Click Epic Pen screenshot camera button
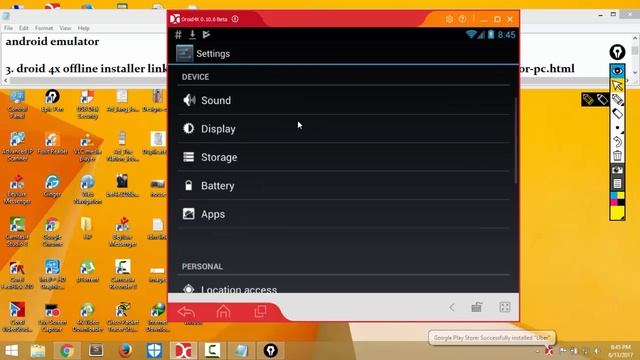The width and height of the screenshot is (640, 360). (617, 170)
